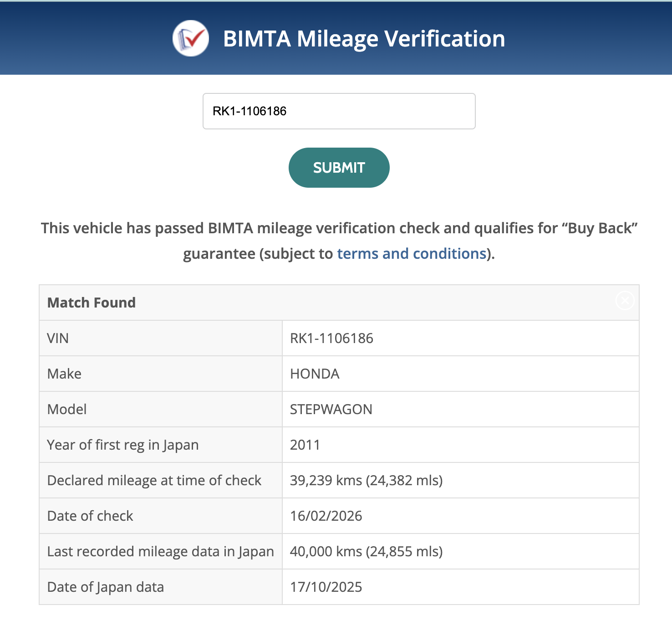The width and height of the screenshot is (672, 636).
Task: Open the terms and conditions link
Action: pos(412,254)
